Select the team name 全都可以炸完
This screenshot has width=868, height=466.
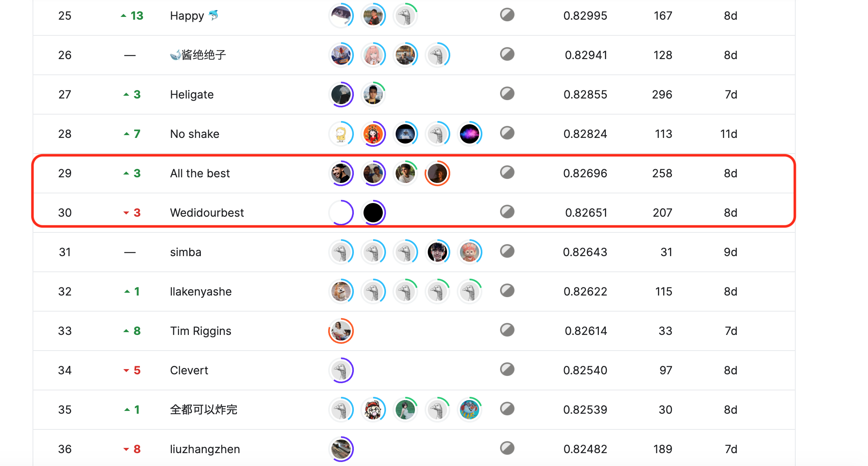tap(204, 410)
